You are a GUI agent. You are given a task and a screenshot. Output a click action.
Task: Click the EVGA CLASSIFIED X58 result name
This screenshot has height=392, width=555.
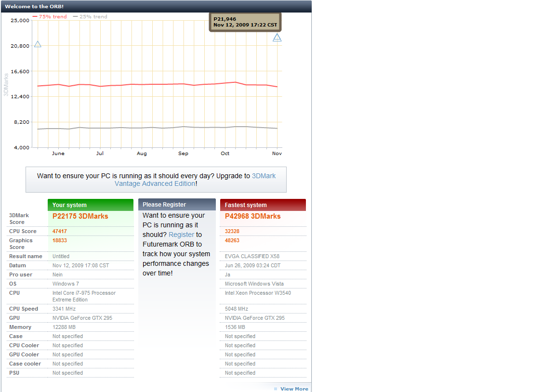[x=252, y=256]
